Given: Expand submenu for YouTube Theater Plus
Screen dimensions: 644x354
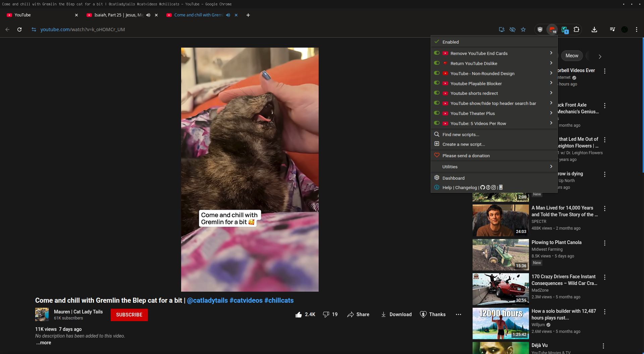Looking at the screenshot, I should pos(551,113).
